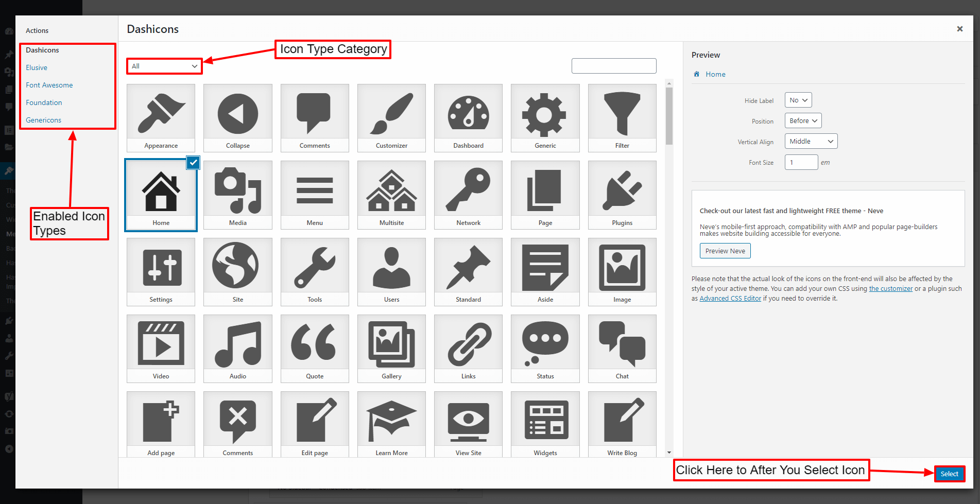Pick the Media camera-and-music icon

click(237, 195)
